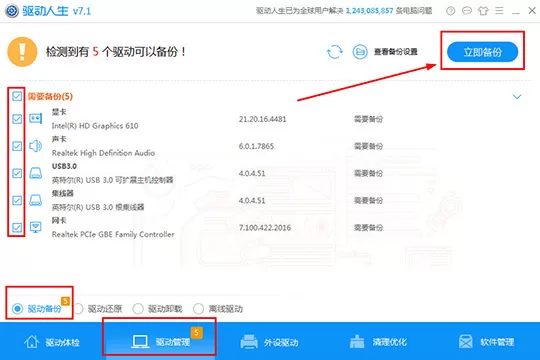This screenshot has width=540, height=360.
Task: Click the 需要备份(5) group header text
Action: click(50, 96)
